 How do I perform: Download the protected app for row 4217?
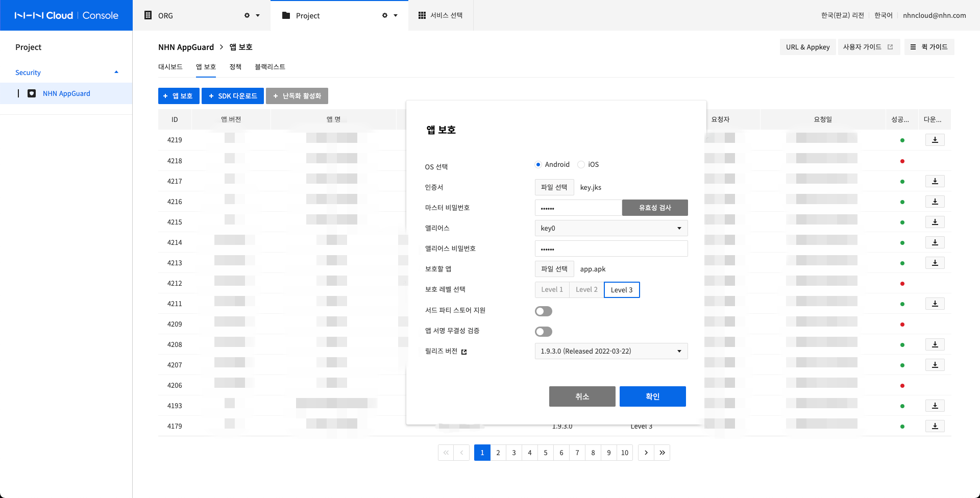[935, 181]
